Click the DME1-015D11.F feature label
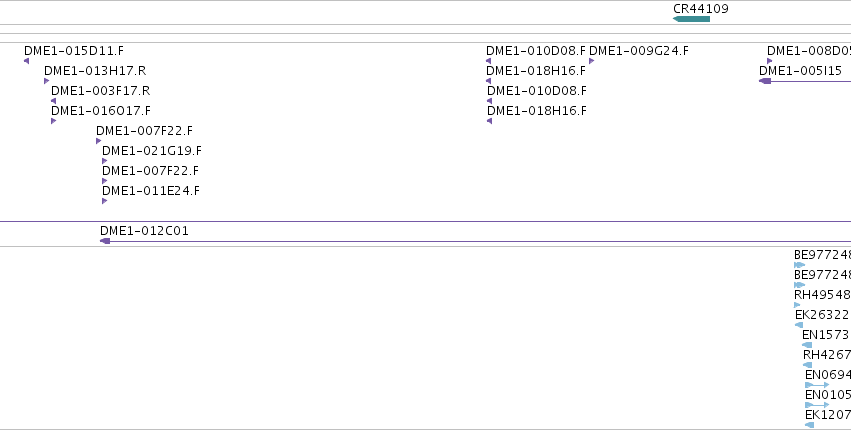Viewport: 851px width, 430px height. (x=74, y=51)
